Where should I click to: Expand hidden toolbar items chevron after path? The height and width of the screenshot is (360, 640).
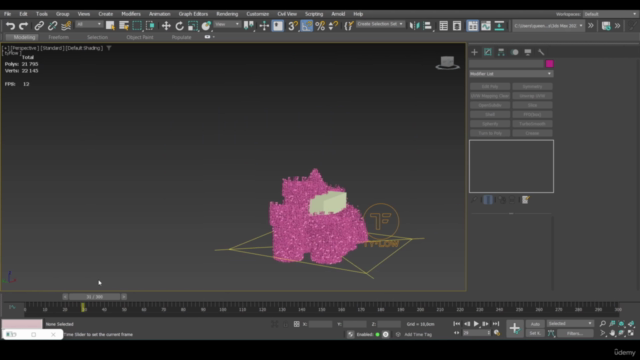[591, 26]
